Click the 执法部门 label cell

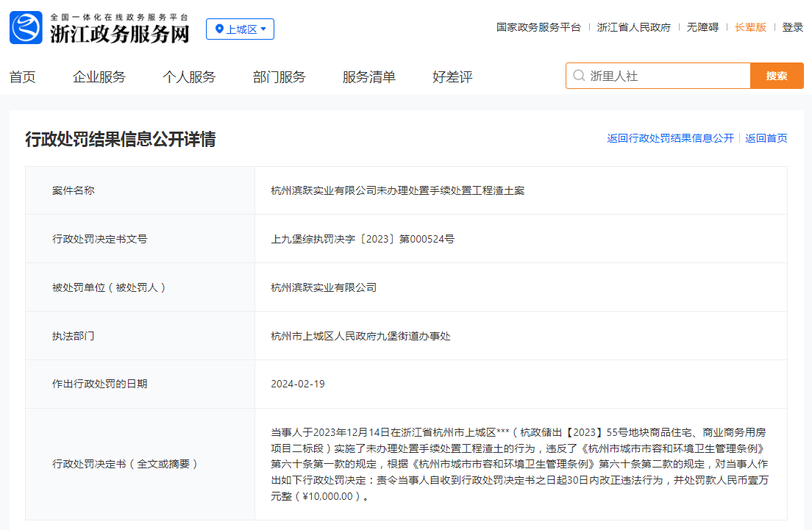click(x=140, y=336)
